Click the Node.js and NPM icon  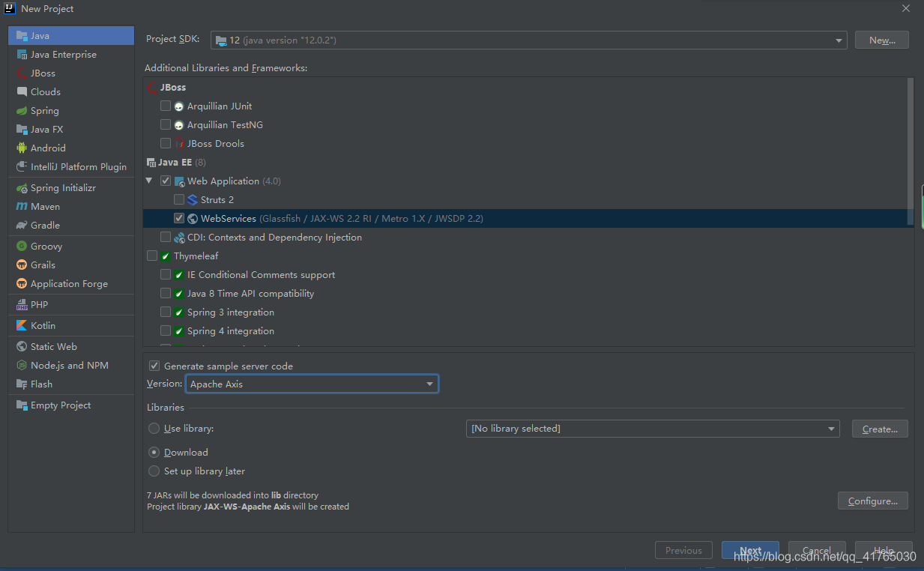click(22, 365)
